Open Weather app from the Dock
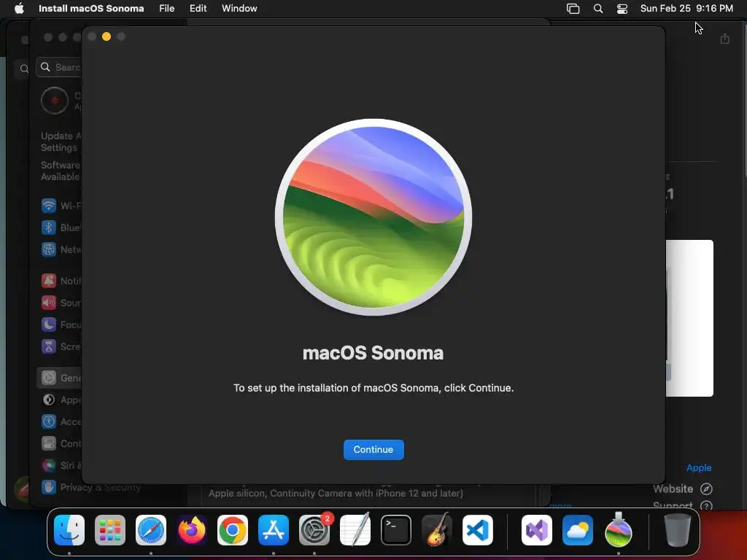This screenshot has height=560, width=747. 578,530
